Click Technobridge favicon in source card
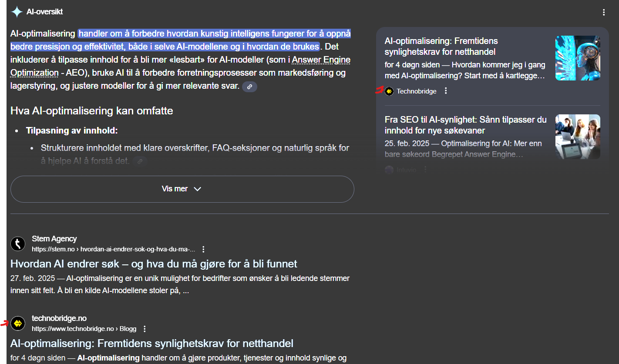Viewport: 619px width, 364px height. pos(389,91)
